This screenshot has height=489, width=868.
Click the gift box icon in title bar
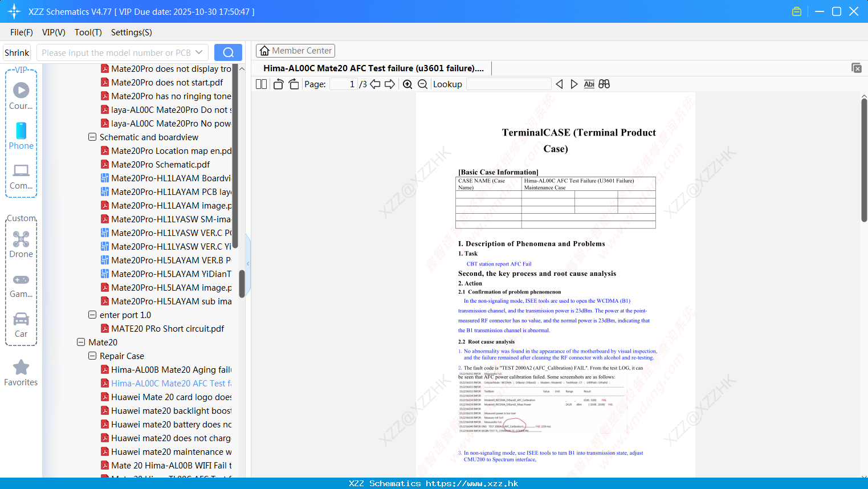click(x=797, y=11)
